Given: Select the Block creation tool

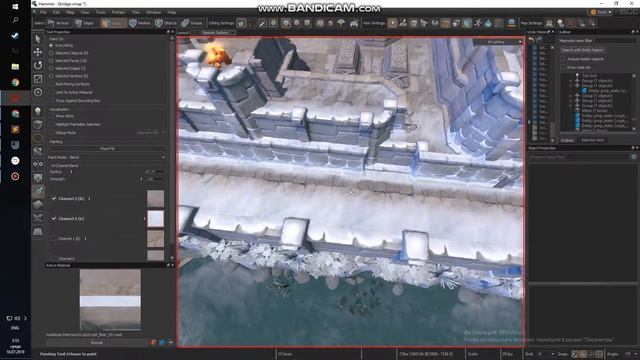Looking at the screenshot, I should coord(38,124).
